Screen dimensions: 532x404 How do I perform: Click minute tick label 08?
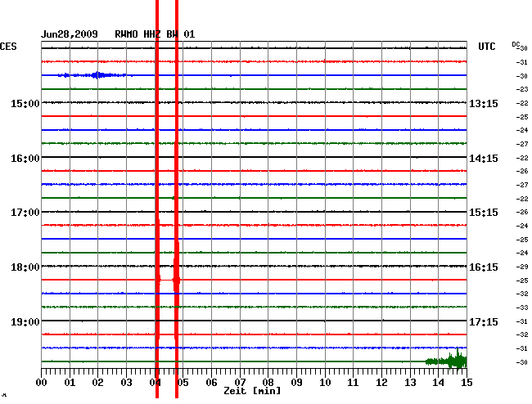click(x=268, y=383)
